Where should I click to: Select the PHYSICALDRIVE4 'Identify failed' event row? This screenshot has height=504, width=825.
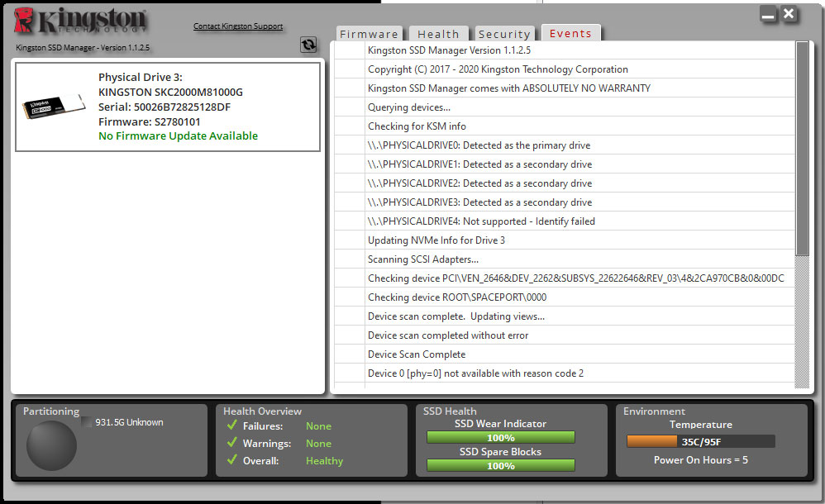coord(565,221)
